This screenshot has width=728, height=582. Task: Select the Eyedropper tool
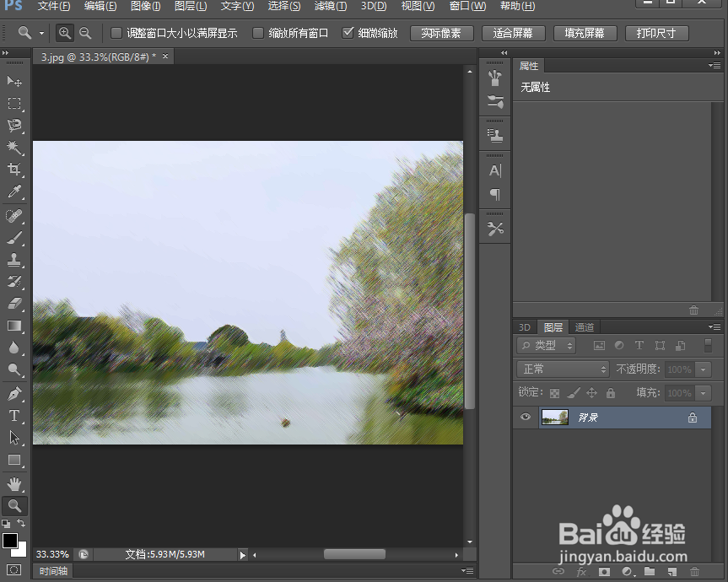pos(13,192)
